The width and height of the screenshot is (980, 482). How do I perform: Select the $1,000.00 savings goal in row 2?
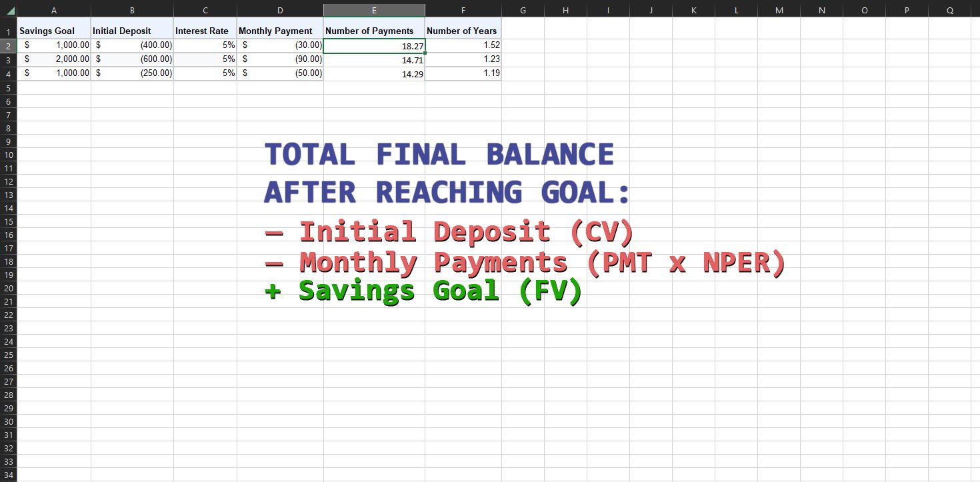pos(53,45)
